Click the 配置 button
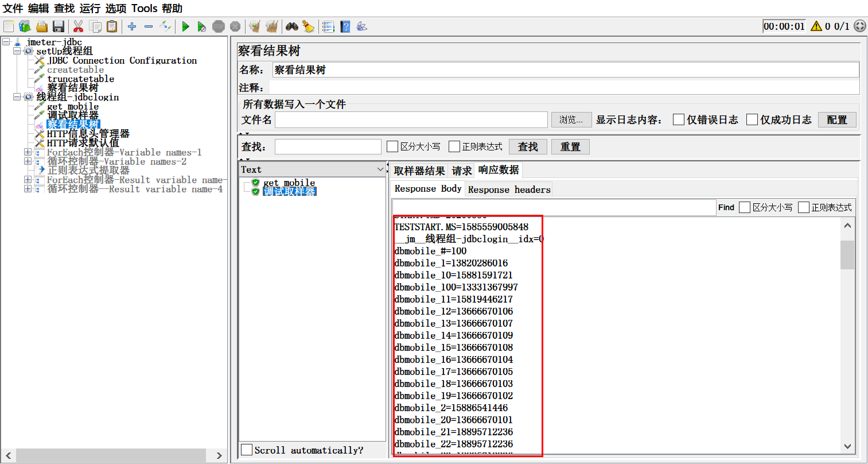 [837, 119]
